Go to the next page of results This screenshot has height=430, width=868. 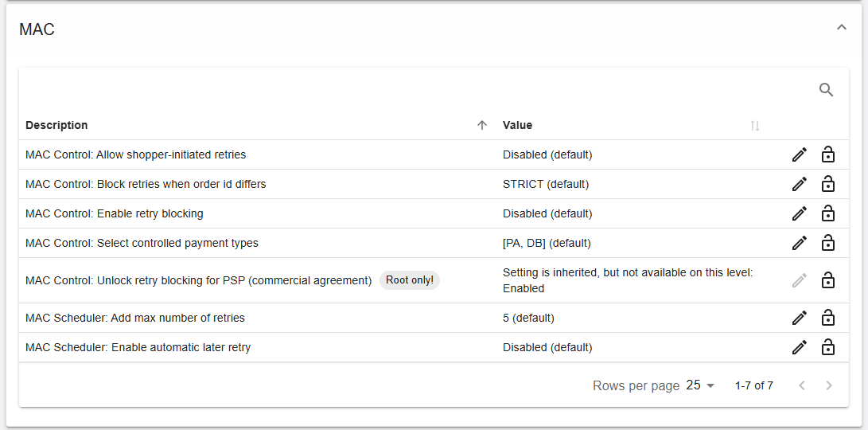point(829,385)
